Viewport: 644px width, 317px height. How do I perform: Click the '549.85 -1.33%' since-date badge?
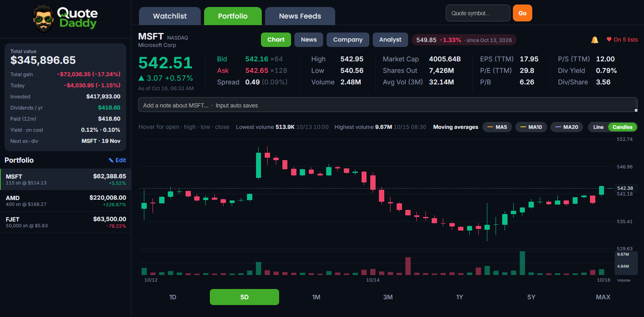point(464,40)
